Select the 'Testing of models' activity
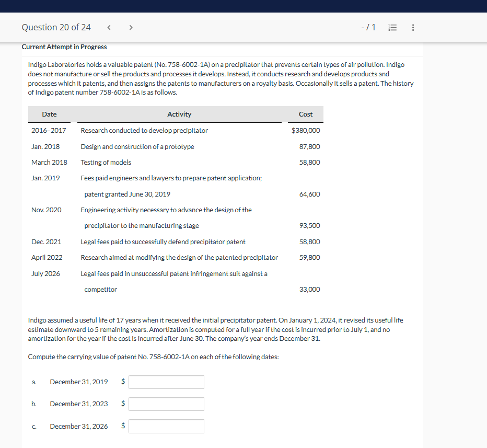 coord(106,163)
